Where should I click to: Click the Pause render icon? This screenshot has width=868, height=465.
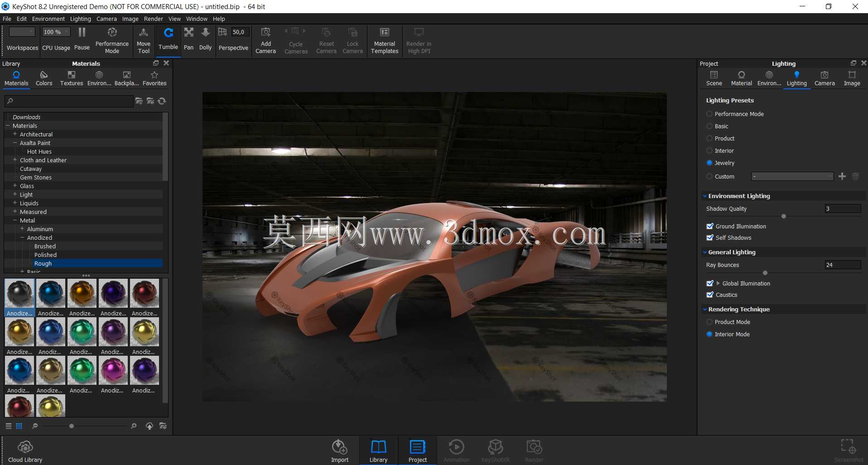coord(82,32)
